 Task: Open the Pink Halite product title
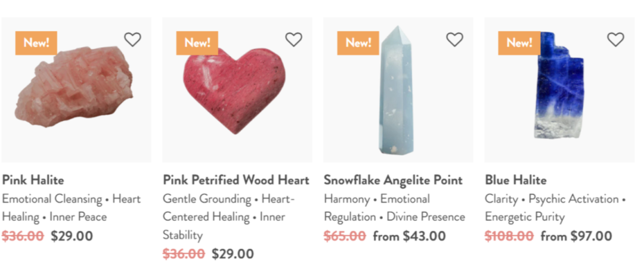[33, 180]
